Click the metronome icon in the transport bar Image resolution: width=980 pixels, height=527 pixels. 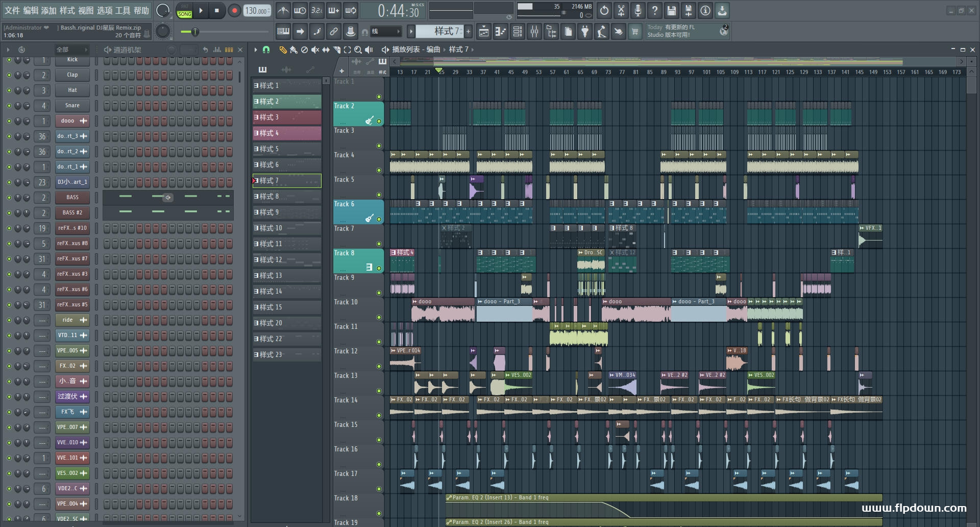tap(283, 11)
